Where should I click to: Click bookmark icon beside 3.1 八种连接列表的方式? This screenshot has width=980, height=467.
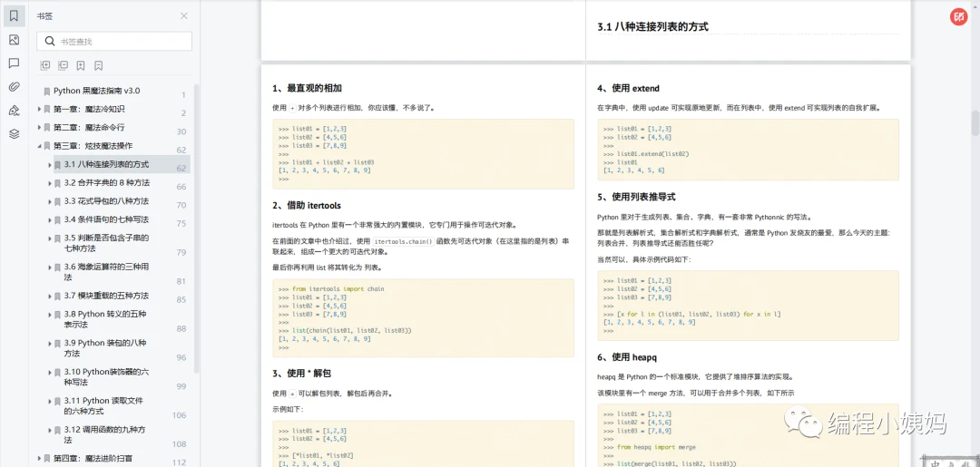[57, 165]
